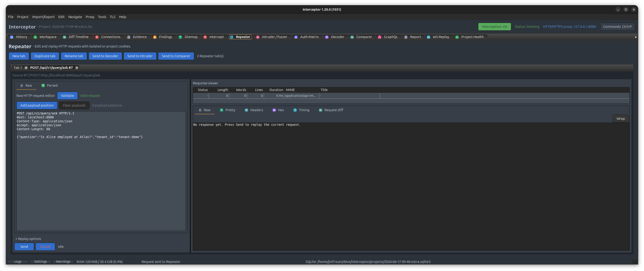This screenshot has height=271, width=644.
Task: Click the response Timing clock icon
Action: [295, 110]
